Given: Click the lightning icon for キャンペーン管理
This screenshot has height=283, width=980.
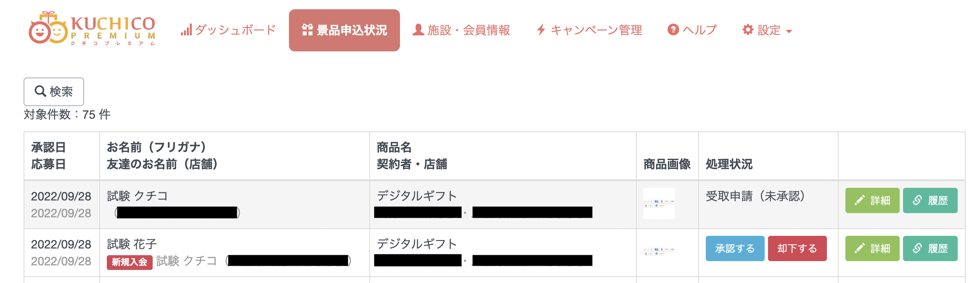Looking at the screenshot, I should pyautogui.click(x=541, y=30).
